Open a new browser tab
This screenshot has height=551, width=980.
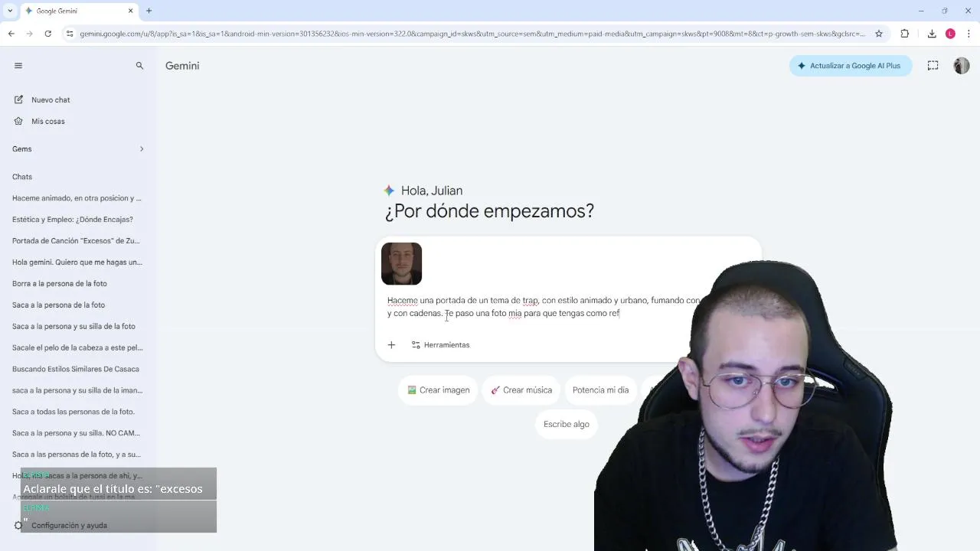[x=149, y=11]
